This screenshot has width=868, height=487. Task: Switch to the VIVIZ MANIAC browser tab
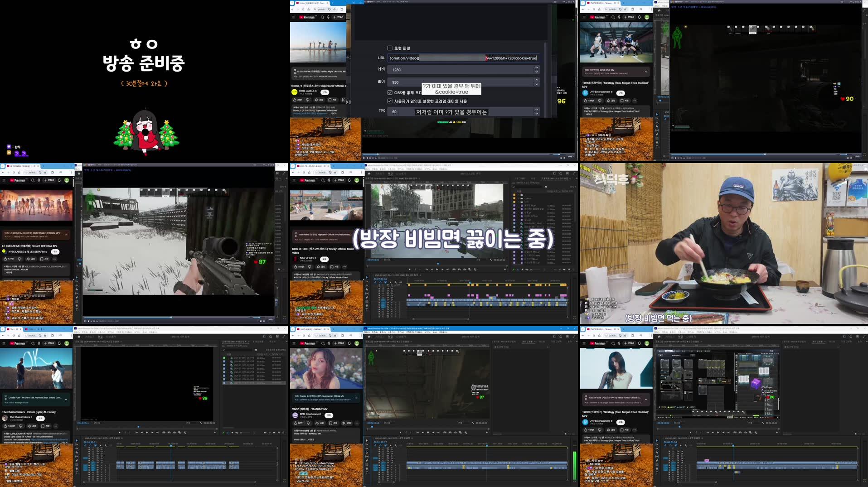pos(310,328)
